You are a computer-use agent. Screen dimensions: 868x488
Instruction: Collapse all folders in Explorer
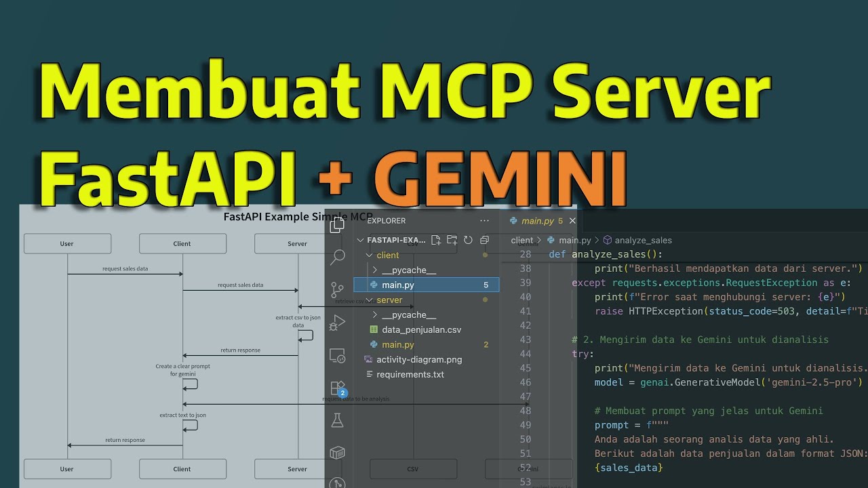(x=484, y=240)
